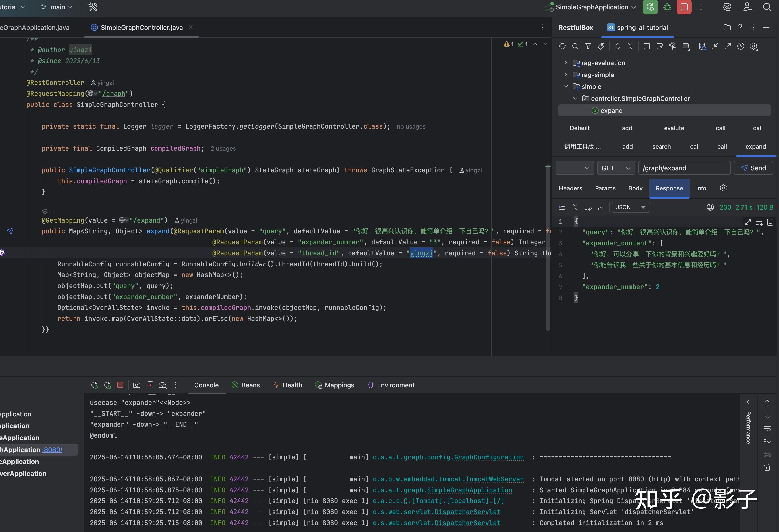
Task: Select the search saved request
Action: click(661, 147)
